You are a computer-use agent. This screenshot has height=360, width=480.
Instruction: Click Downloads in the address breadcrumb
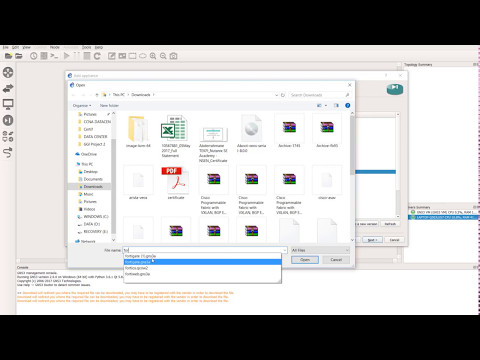click(x=141, y=95)
